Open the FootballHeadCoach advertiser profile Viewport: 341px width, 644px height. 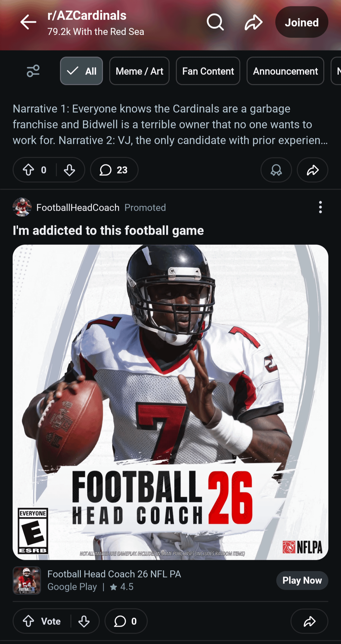pyautogui.click(x=78, y=208)
